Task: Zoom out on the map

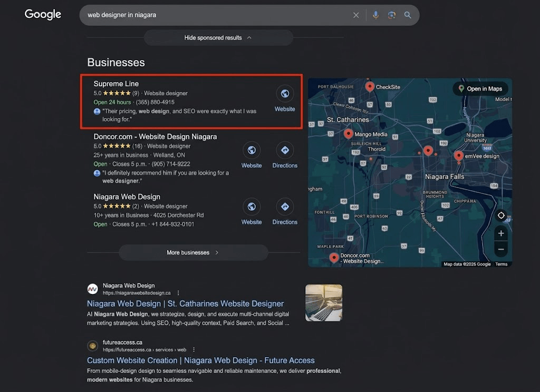Action: coord(501,250)
